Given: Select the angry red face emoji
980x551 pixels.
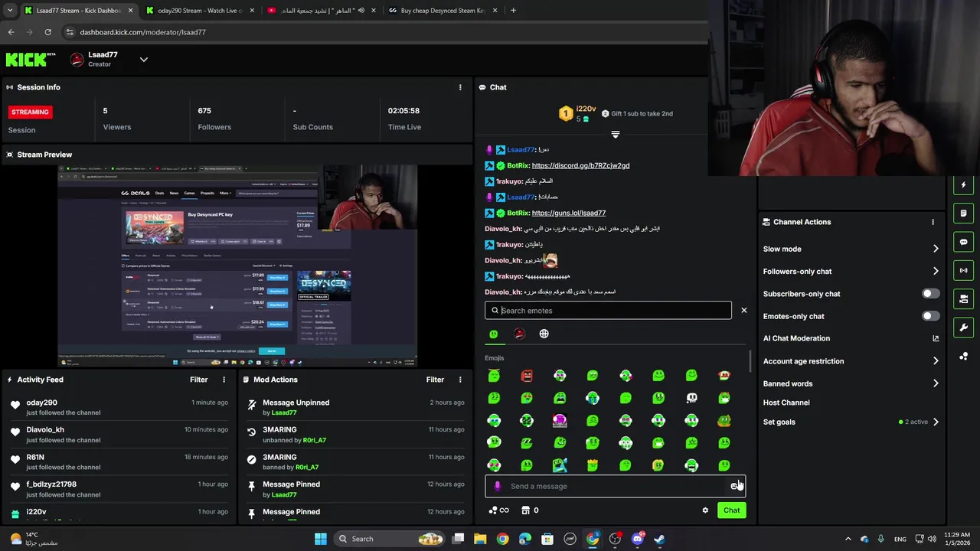Looking at the screenshot, I should pyautogui.click(x=527, y=376).
